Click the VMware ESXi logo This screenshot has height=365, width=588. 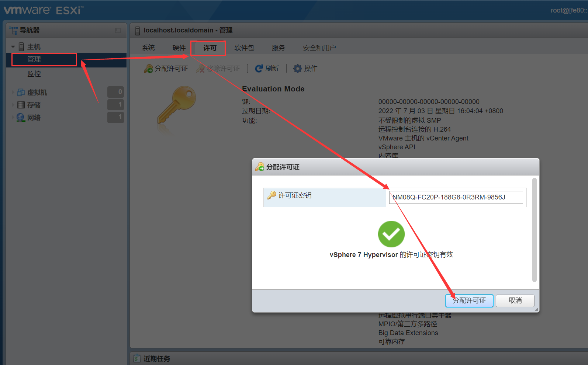[44, 10]
